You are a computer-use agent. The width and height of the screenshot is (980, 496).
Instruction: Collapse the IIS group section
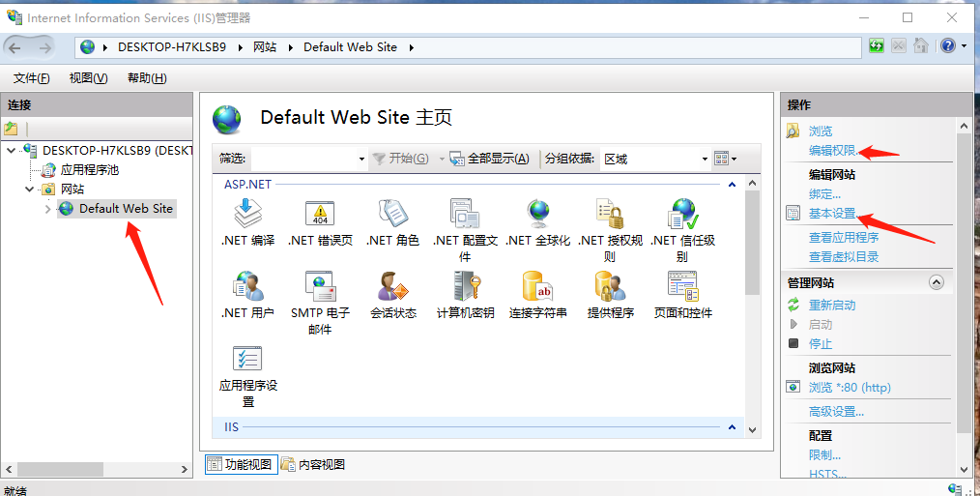tap(732, 427)
